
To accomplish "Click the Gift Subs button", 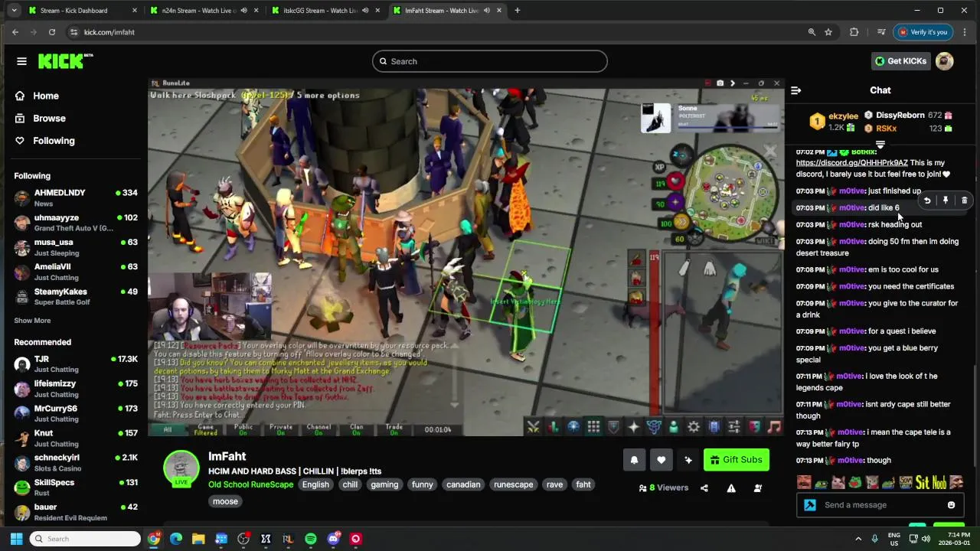I will tap(736, 460).
